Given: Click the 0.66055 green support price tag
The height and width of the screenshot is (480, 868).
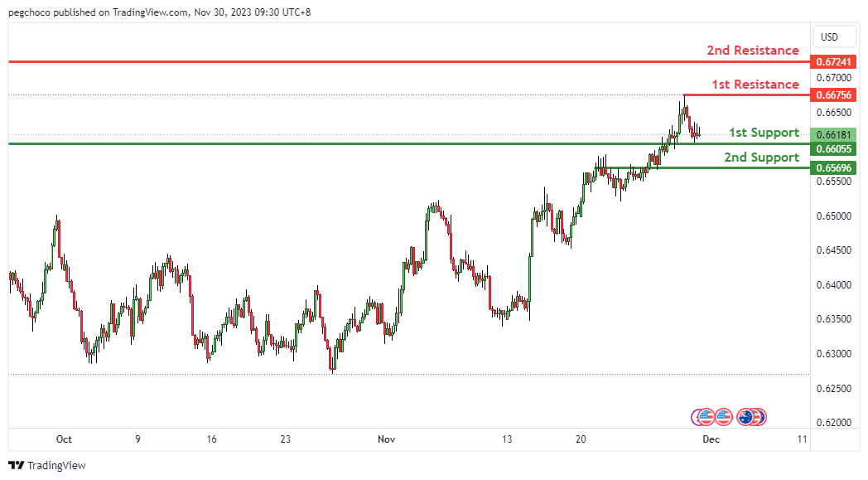Looking at the screenshot, I should click(x=834, y=148).
